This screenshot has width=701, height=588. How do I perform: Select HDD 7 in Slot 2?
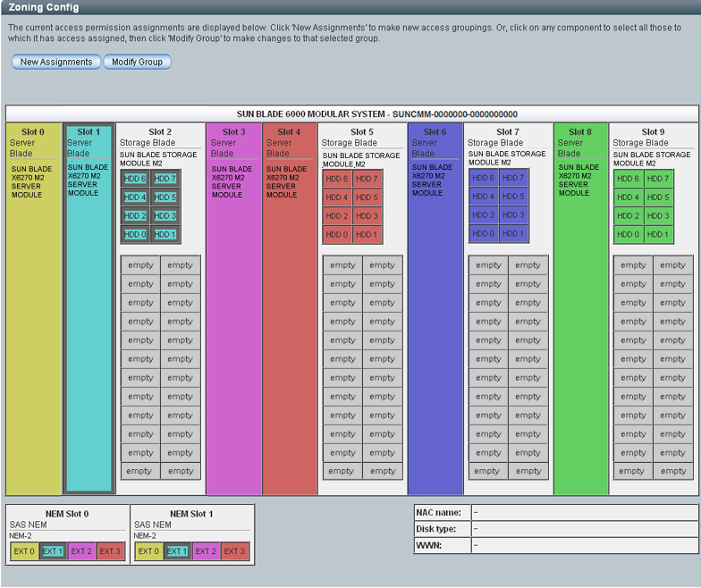tap(165, 179)
